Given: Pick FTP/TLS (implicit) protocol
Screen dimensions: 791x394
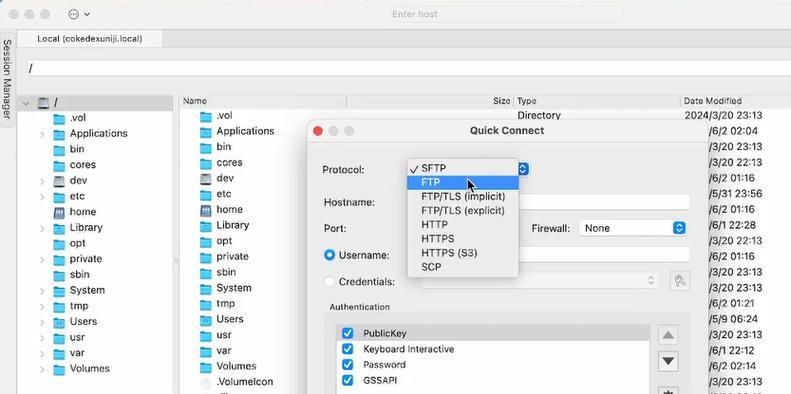Looking at the screenshot, I should click(463, 197).
